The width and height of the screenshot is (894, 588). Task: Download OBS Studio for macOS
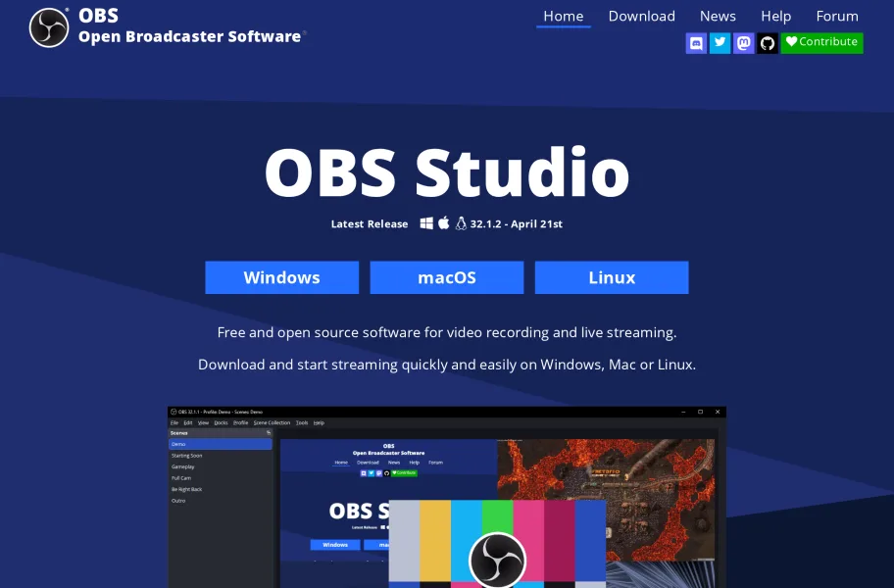coord(447,277)
